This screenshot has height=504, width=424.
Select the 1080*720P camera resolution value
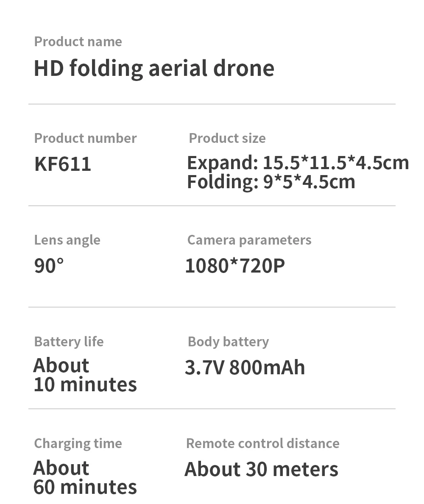[x=235, y=266]
